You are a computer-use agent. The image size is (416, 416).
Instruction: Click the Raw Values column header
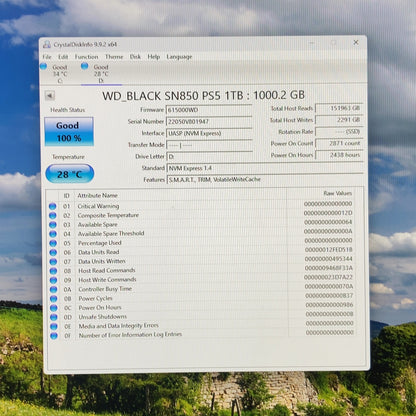[337, 193]
